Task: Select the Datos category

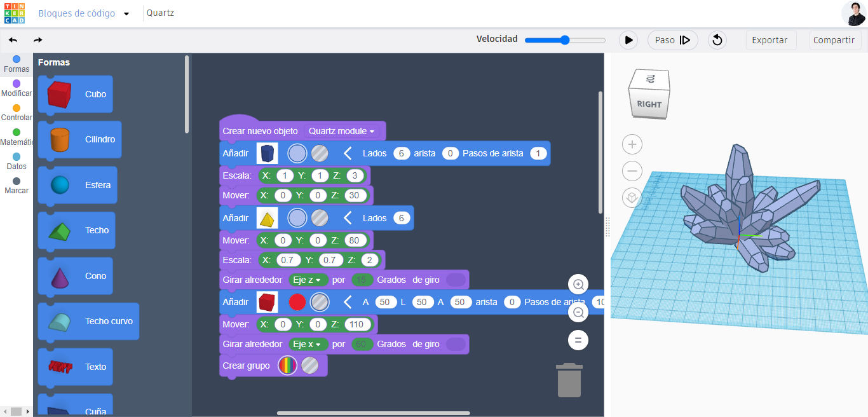Action: point(17,161)
